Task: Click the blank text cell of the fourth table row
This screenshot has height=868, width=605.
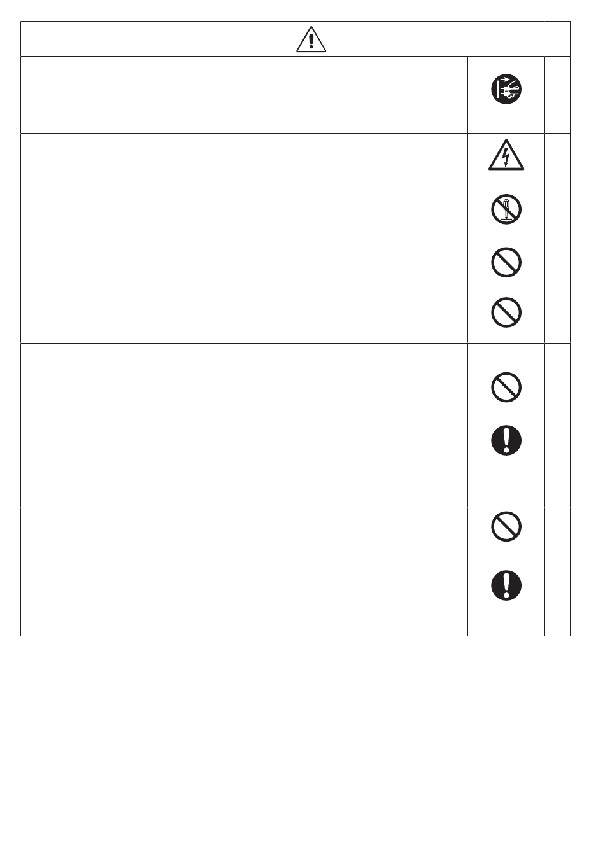Action: 244,425
